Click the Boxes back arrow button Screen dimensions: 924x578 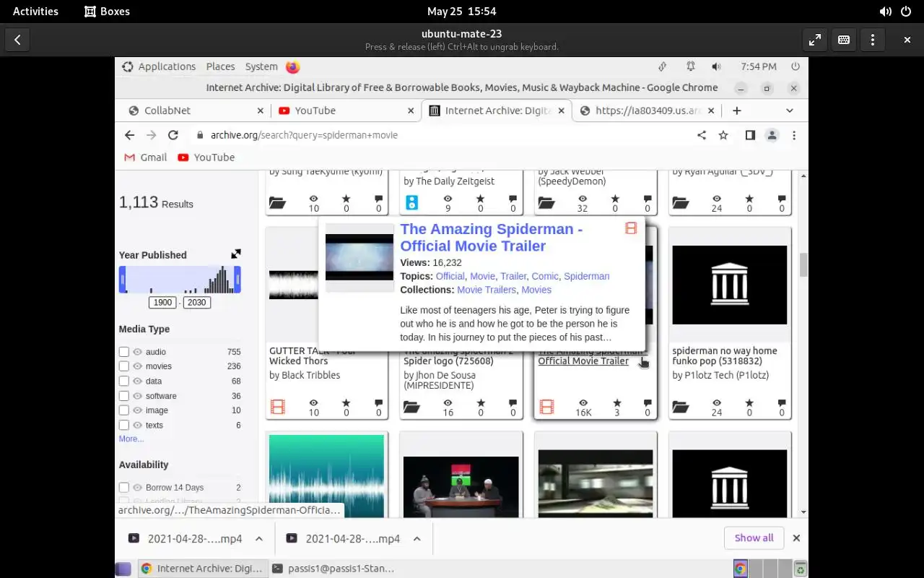point(17,40)
